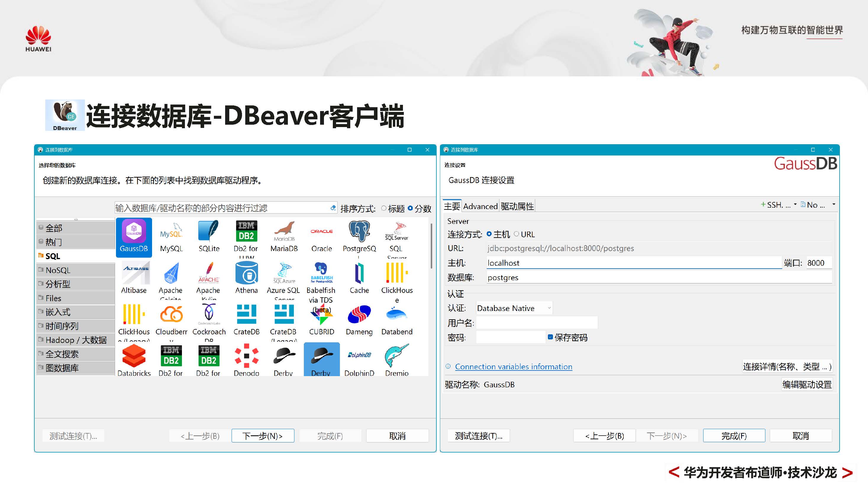This screenshot has width=868, height=491.
Task: Enable the 保存密码 checkbox
Action: pos(550,337)
